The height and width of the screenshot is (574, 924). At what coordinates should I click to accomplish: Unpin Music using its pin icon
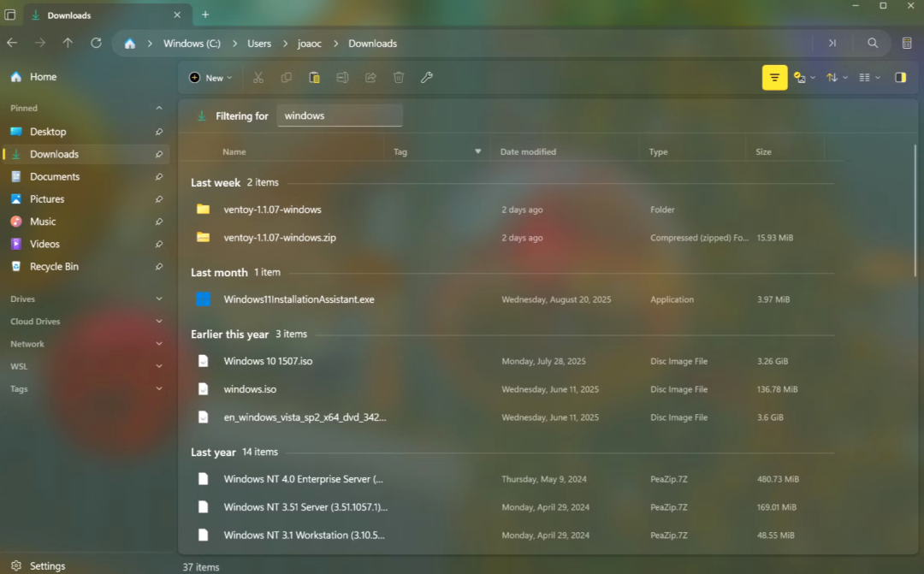click(158, 222)
